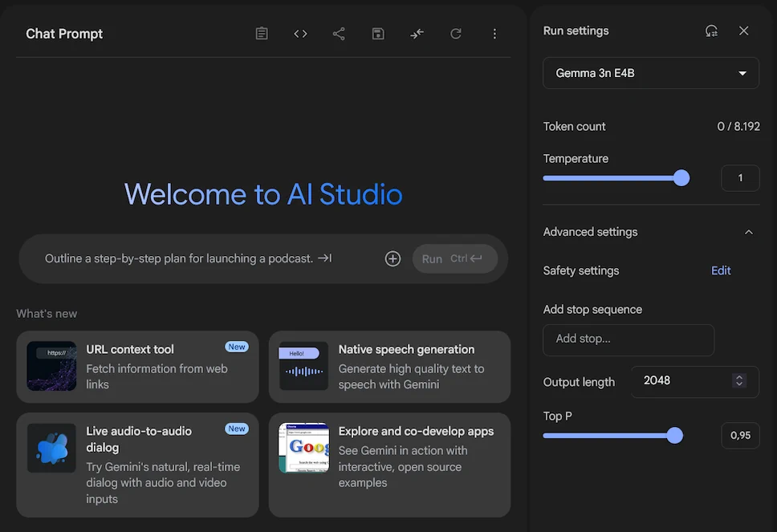Open Live audio-to-audio dialog card

pos(138,465)
